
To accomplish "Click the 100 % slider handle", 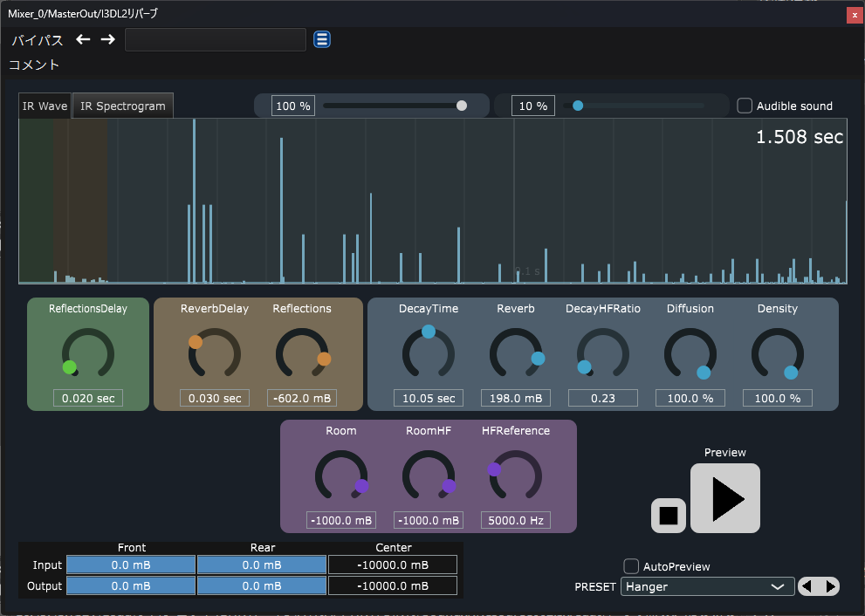I will tap(462, 106).
